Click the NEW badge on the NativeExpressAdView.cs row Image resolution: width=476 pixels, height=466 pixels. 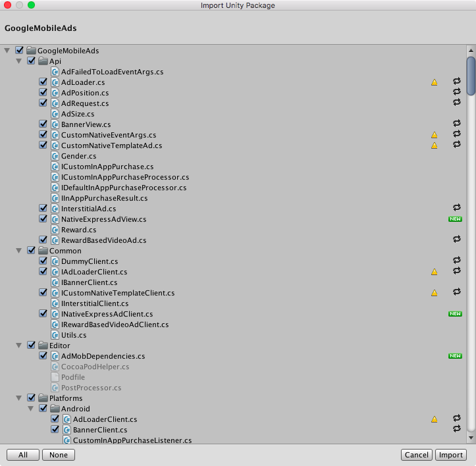pos(455,219)
